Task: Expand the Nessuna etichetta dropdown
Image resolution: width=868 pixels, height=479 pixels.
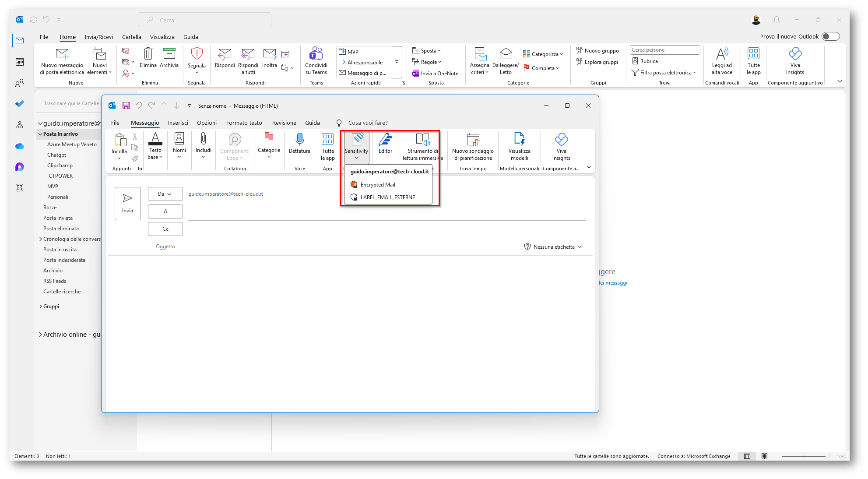Action: coord(553,247)
